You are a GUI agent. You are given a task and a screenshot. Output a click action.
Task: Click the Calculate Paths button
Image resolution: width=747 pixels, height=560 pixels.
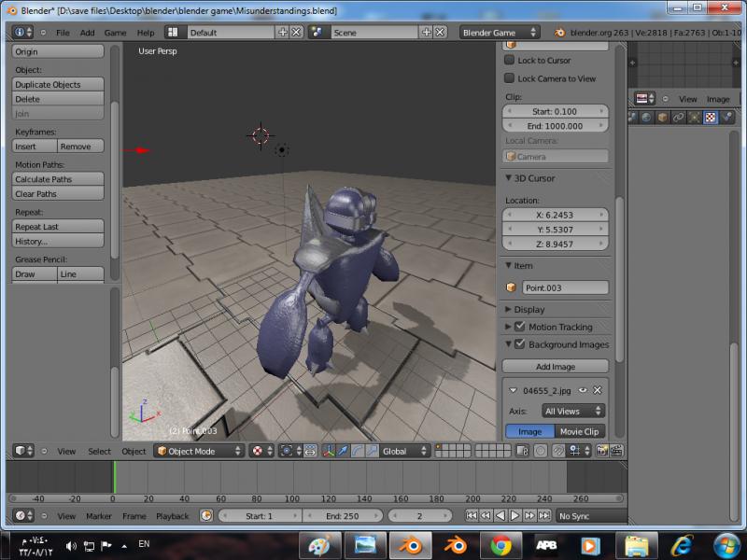click(x=58, y=179)
